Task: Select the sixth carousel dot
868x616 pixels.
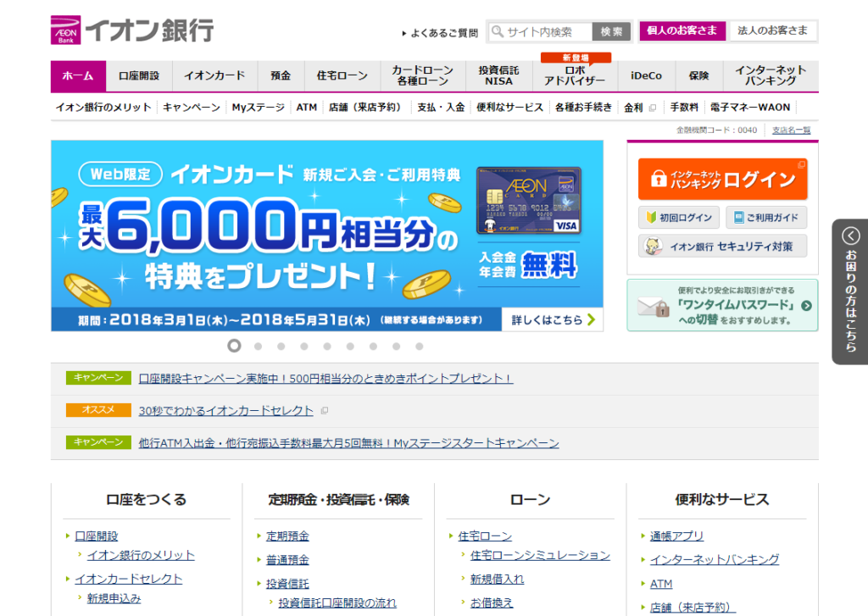Action: [350, 347]
